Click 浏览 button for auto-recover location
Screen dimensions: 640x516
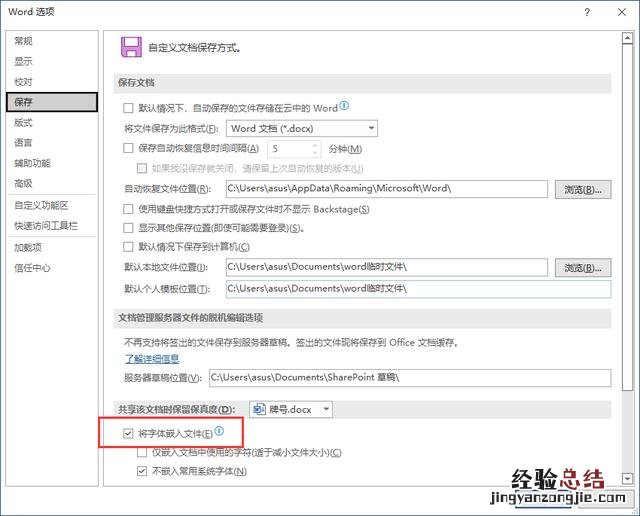pos(583,189)
